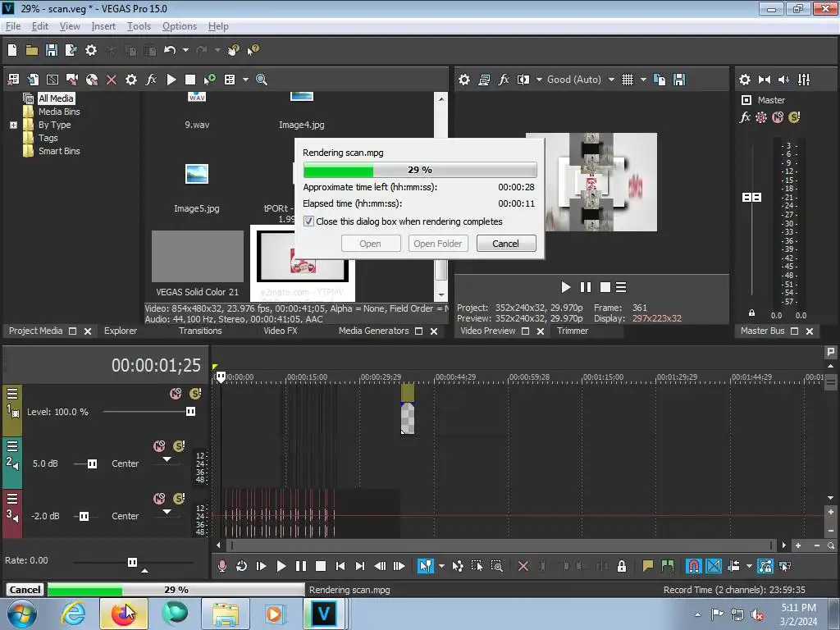Open Internet Explorer from taskbar

(x=72, y=614)
